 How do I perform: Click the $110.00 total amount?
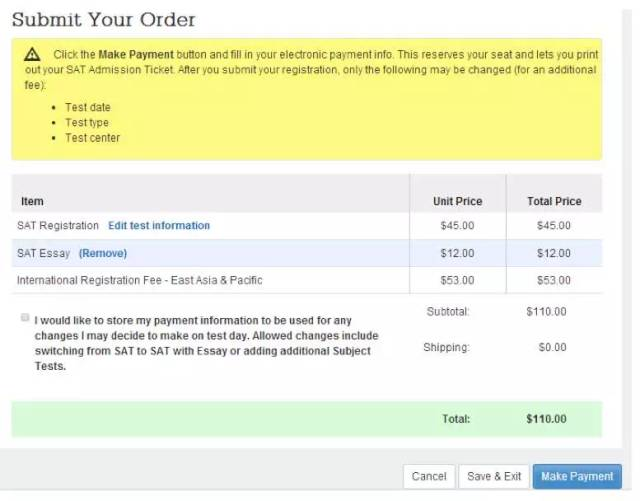(x=546, y=419)
